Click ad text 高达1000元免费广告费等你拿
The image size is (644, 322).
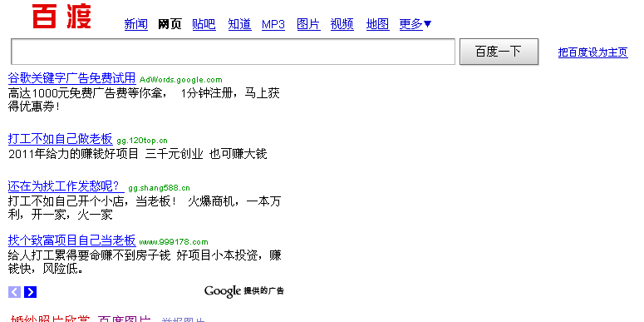point(87,93)
